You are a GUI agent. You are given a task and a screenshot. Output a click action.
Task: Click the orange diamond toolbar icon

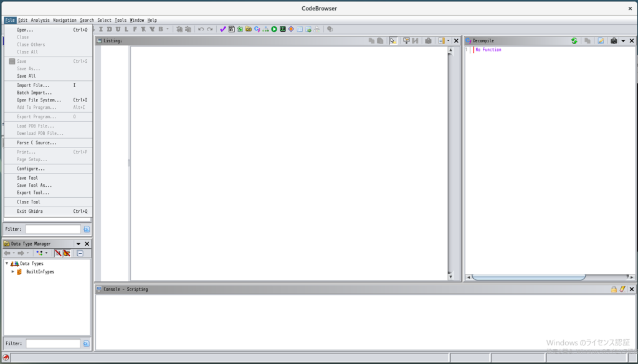[291, 29]
